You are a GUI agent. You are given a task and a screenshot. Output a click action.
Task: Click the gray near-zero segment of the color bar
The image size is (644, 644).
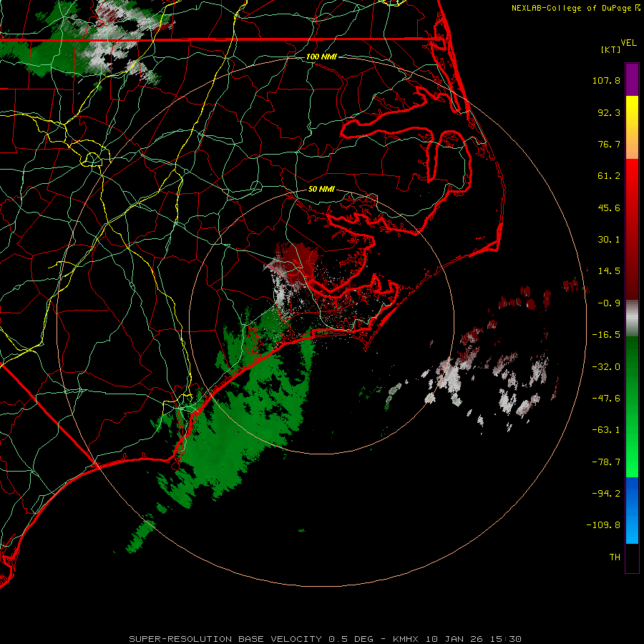tap(632, 318)
